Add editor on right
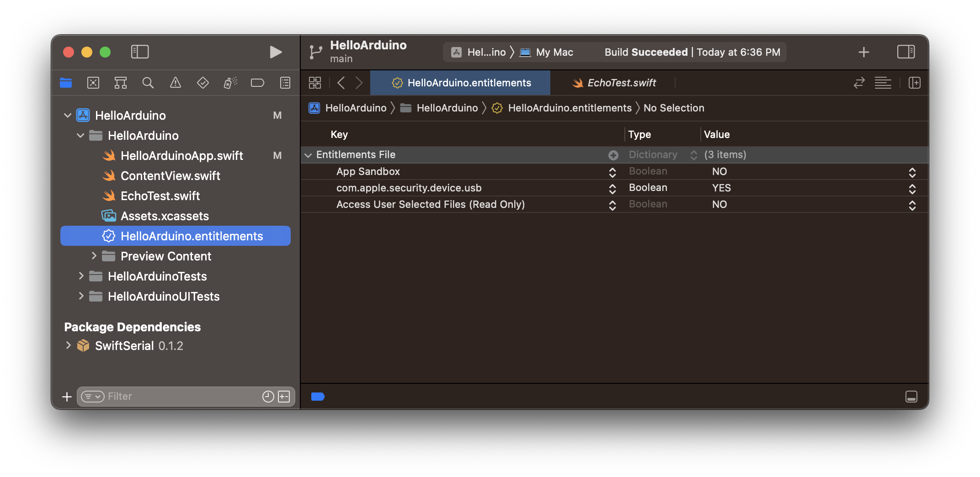 pyautogui.click(x=915, y=83)
